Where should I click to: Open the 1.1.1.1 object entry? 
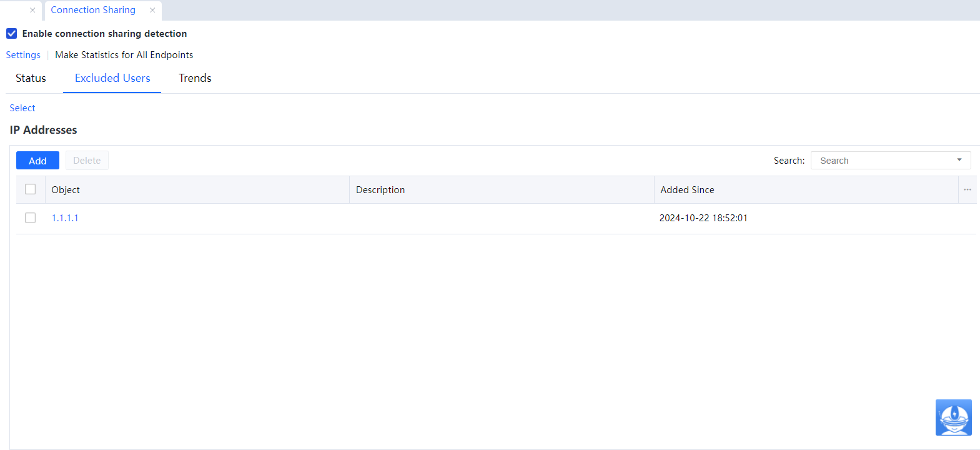pos(65,218)
